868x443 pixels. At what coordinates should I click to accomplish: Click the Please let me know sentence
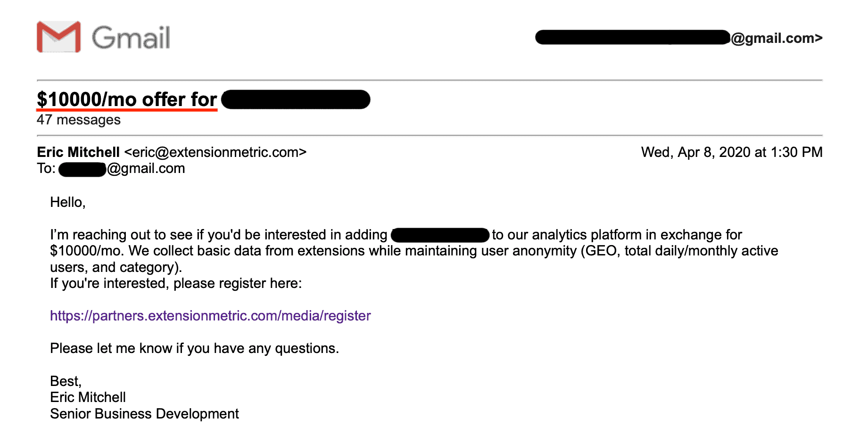point(194,348)
